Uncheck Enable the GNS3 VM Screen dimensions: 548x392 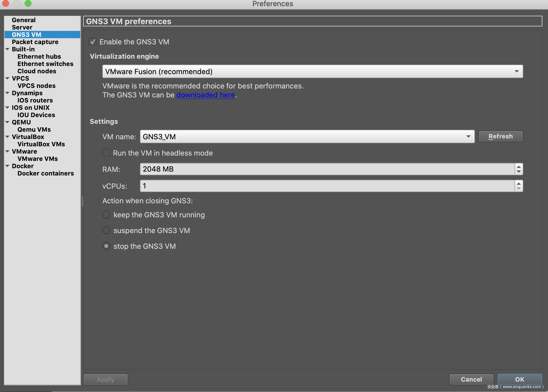click(93, 42)
